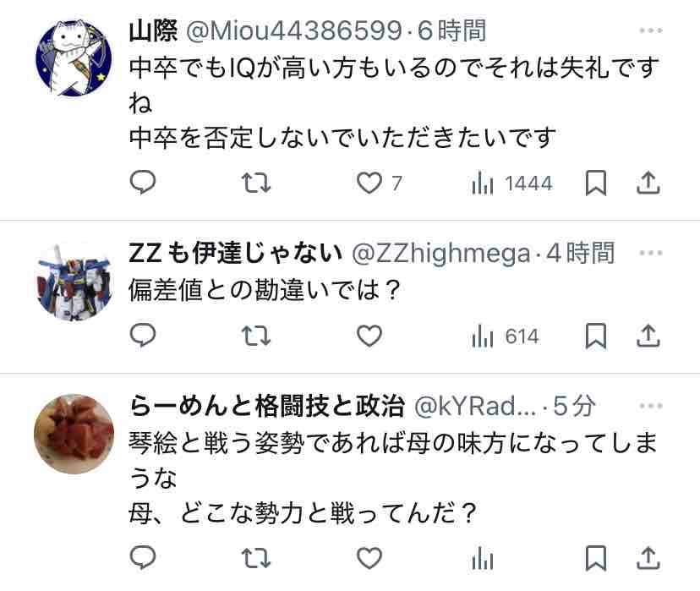The image size is (700, 591).
Task: Retweet the 偏差値との勘違いでは tweet
Action: tap(256, 337)
